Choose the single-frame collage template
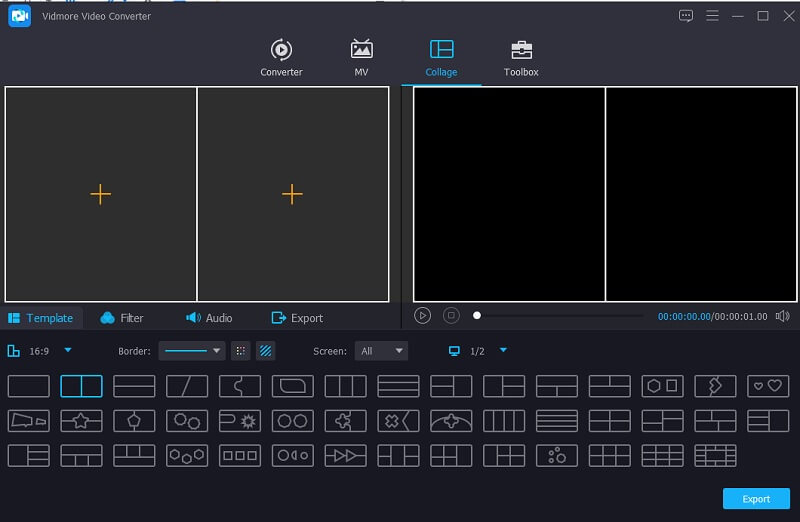 [x=28, y=386]
